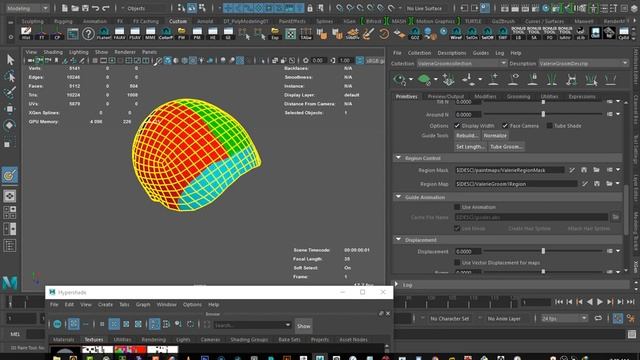The height and width of the screenshot is (360, 640).
Task: Open a scene with the Open Scene icon
Action: click(x=75, y=8)
